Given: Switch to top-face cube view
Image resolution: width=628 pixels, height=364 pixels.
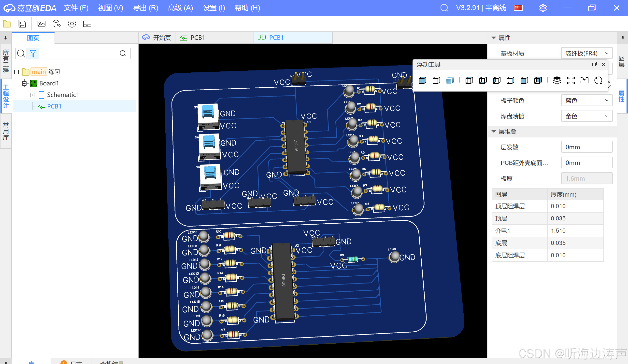Looking at the screenshot, I should tap(469, 80).
